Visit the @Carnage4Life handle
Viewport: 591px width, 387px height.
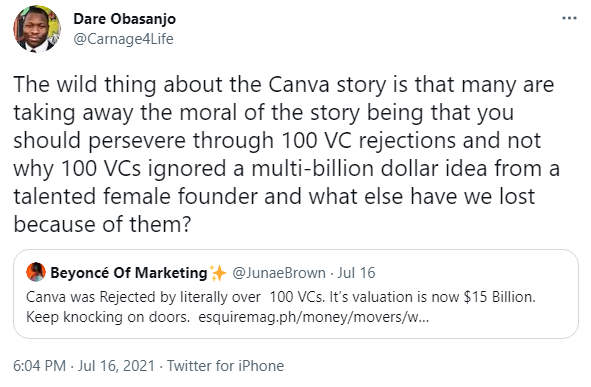pyautogui.click(x=123, y=39)
